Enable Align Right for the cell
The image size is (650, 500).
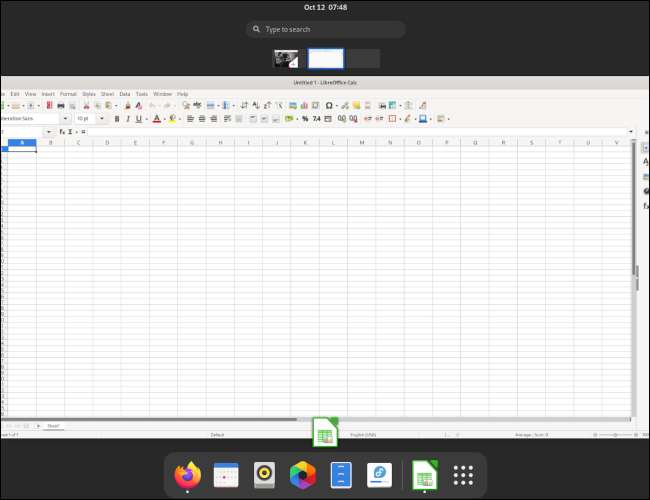(x=213, y=119)
